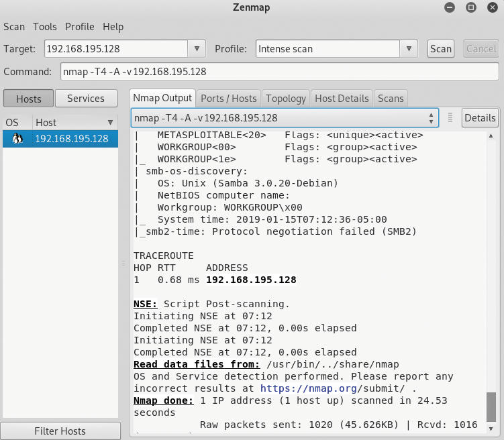The width and height of the screenshot is (504, 440).
Task: Click the Host column sort arrow
Action: [110, 122]
